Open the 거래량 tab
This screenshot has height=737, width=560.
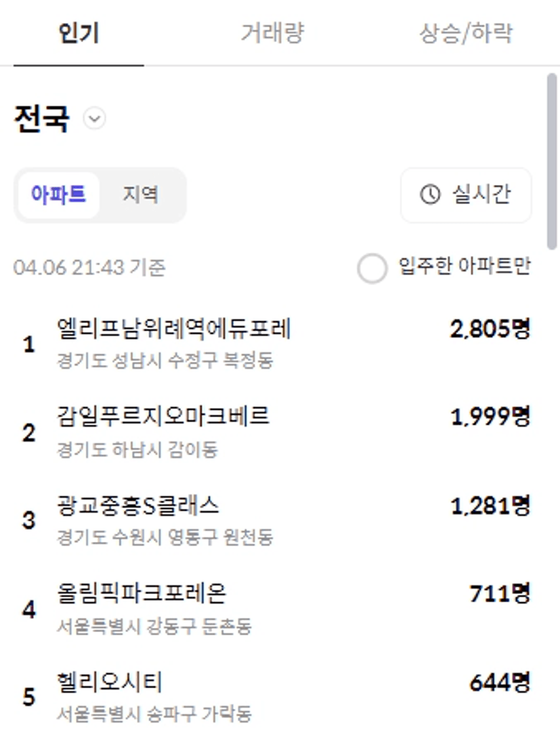pyautogui.click(x=272, y=33)
